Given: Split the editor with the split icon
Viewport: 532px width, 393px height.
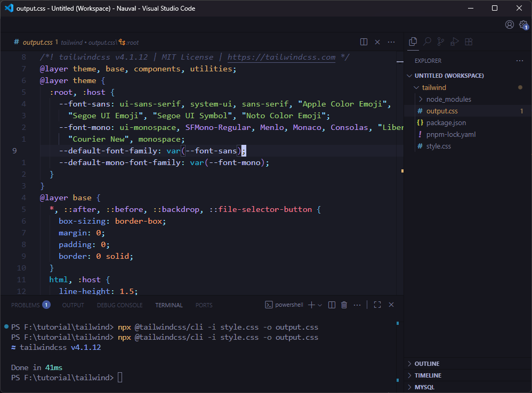Looking at the screenshot, I should [x=364, y=42].
